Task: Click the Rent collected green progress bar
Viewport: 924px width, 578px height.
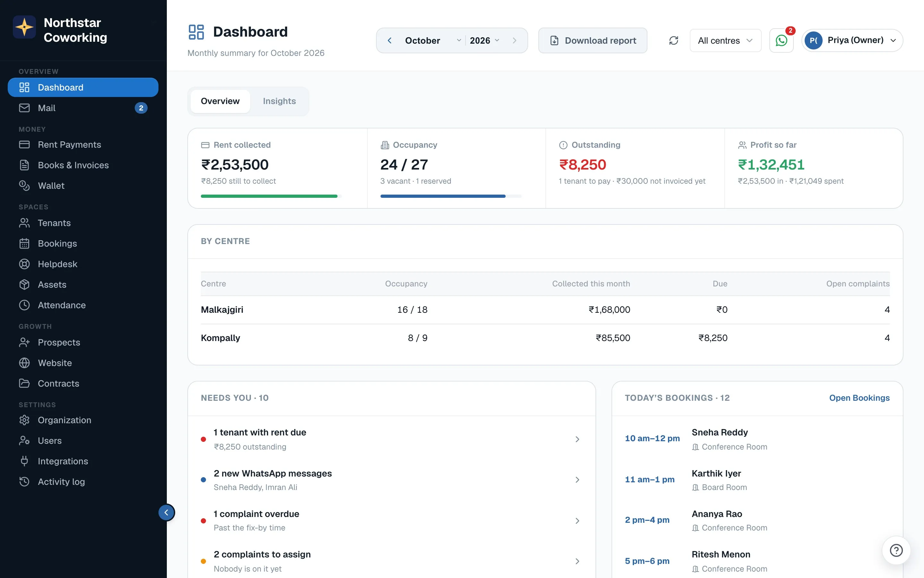Action: click(x=269, y=196)
